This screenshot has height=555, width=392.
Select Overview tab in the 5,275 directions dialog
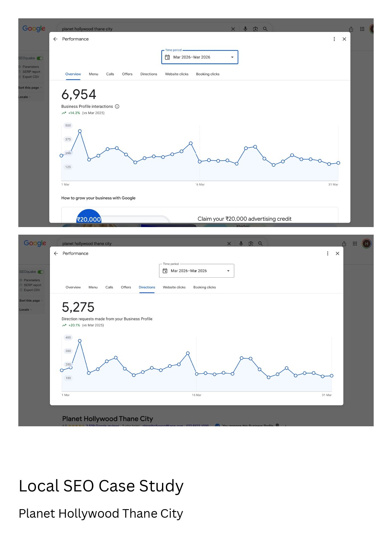click(x=73, y=287)
